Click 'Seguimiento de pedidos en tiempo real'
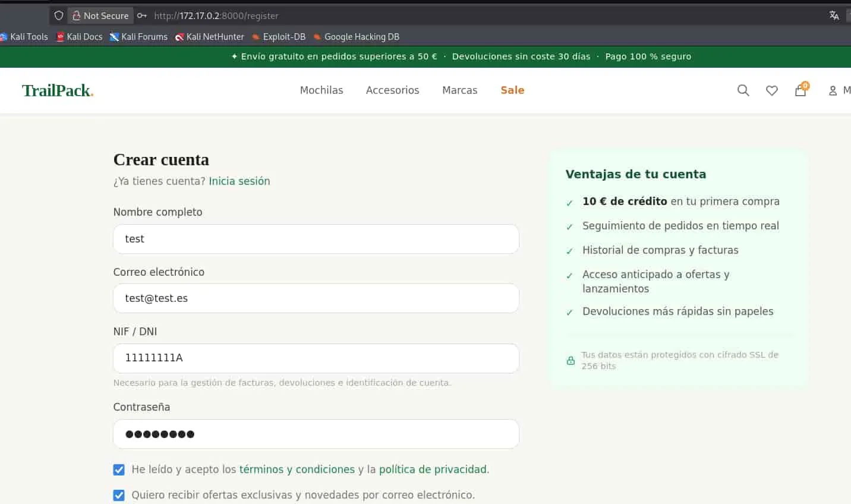This screenshot has height=504, width=851. (x=680, y=226)
